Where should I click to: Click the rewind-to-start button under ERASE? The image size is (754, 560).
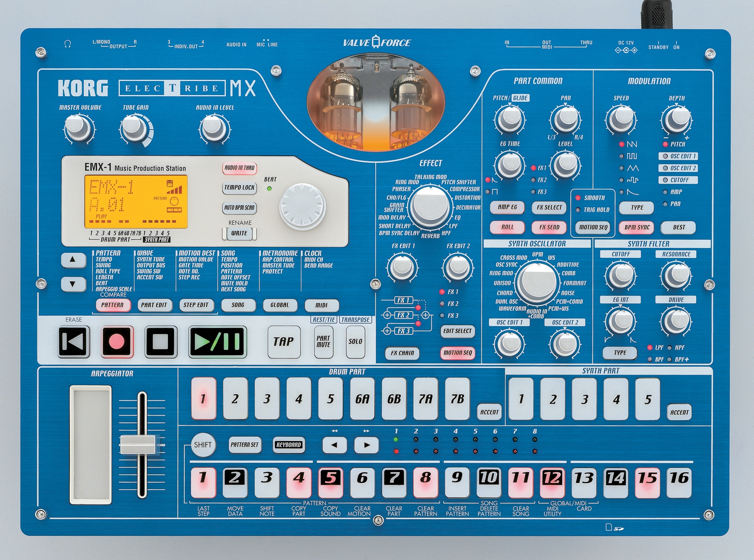(74, 342)
